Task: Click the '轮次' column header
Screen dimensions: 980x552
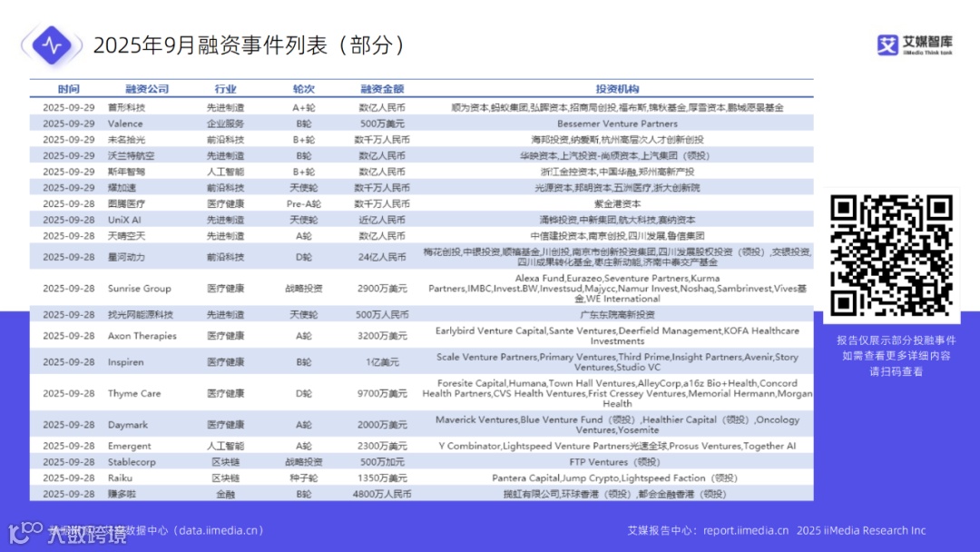Action: point(304,89)
